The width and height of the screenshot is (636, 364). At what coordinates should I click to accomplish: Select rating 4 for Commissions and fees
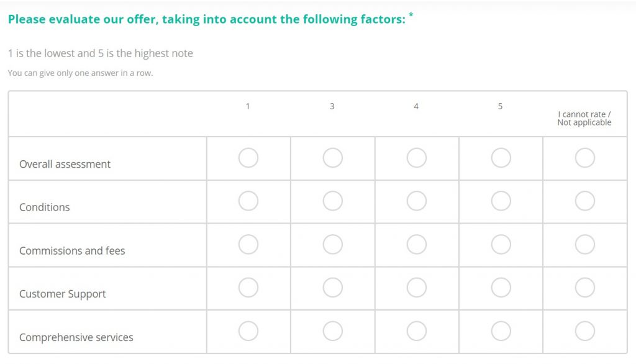coord(417,244)
